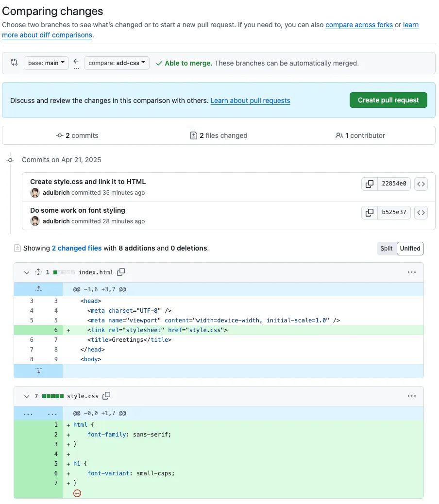
Task: Expand lines below in index.html diff
Action: point(38,370)
